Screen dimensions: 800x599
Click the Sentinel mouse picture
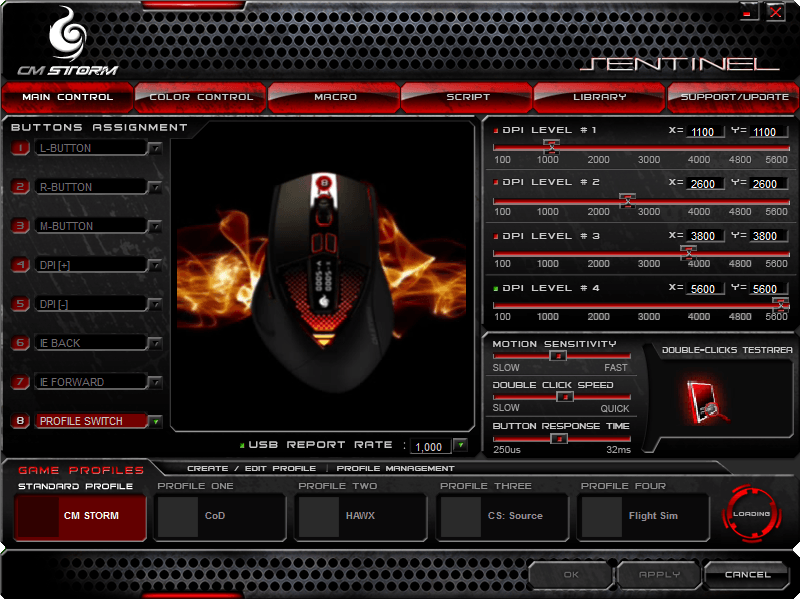(322, 281)
